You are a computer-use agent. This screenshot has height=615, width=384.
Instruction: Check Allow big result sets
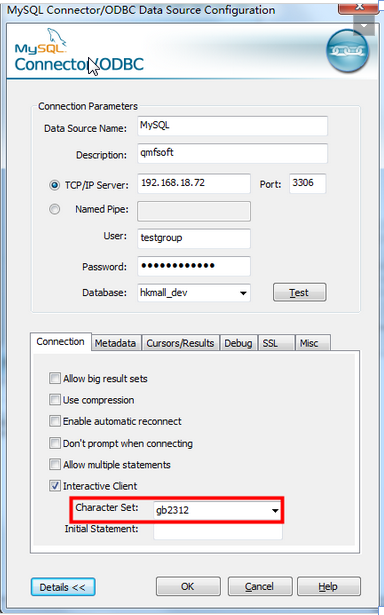[55, 378]
